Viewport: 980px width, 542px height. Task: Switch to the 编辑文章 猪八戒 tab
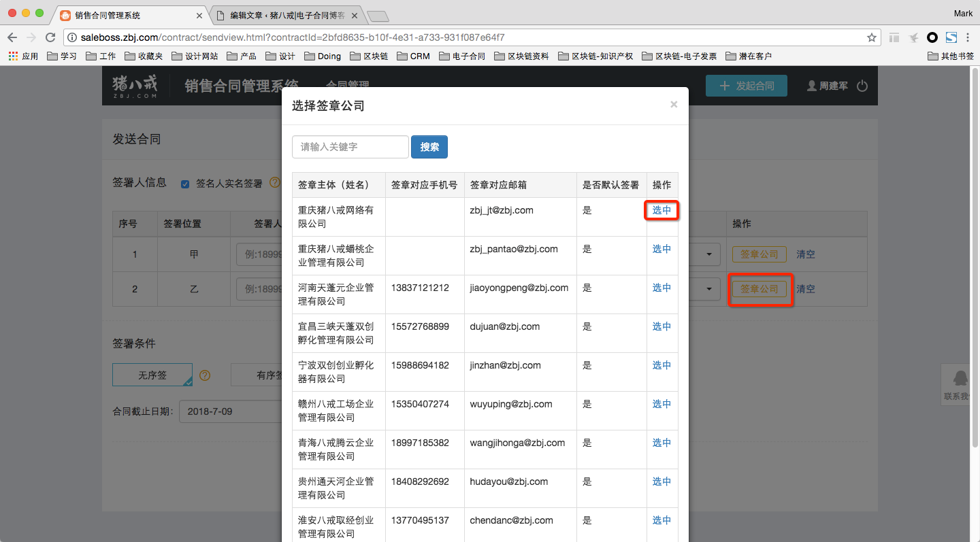coord(286,15)
